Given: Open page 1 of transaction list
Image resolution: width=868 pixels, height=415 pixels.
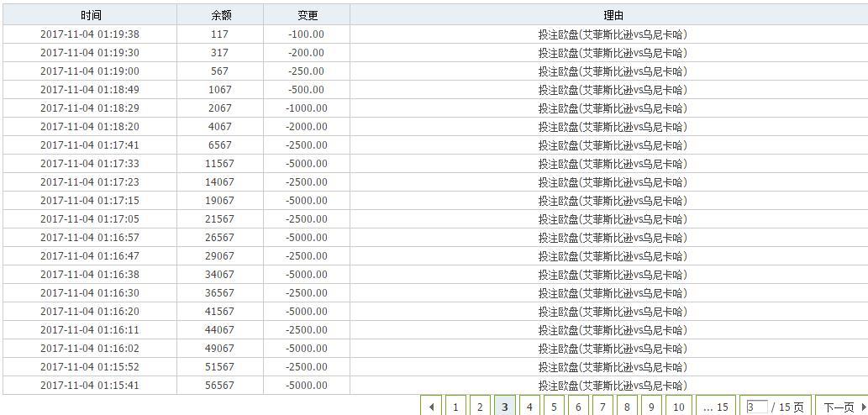Looking at the screenshot, I should pos(455,407).
